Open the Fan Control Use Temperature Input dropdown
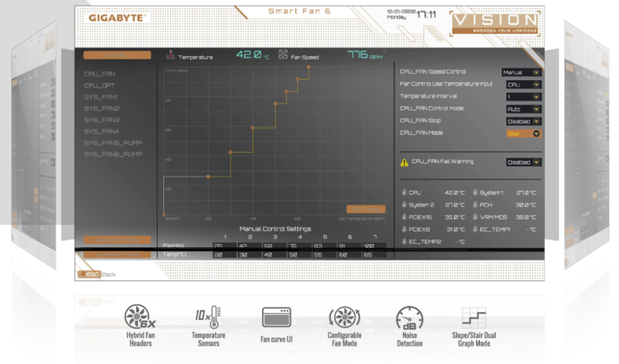 click(x=523, y=85)
